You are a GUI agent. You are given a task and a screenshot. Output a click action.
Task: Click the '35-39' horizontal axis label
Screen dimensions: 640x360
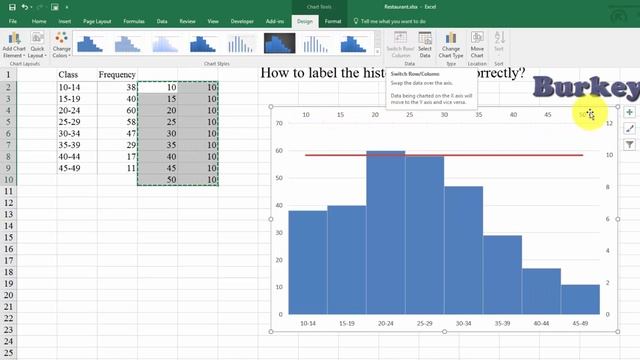502,323
